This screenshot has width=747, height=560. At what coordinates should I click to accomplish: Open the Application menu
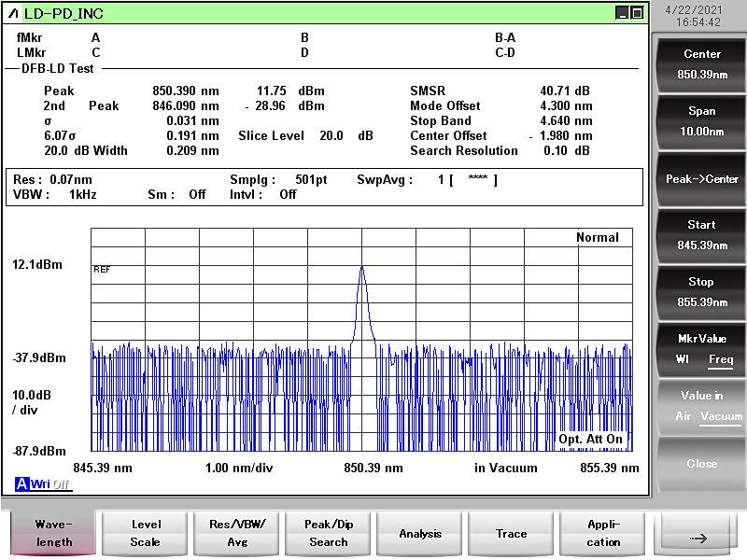602,534
